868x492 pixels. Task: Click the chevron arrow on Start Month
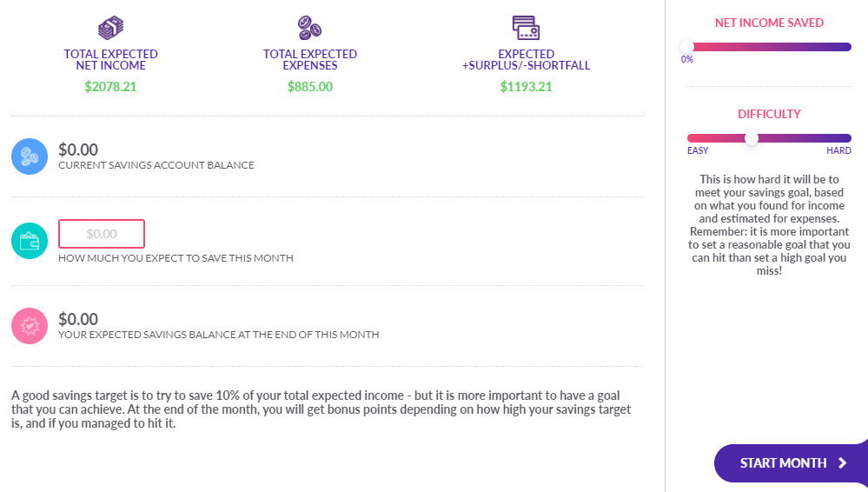pyautogui.click(x=843, y=463)
